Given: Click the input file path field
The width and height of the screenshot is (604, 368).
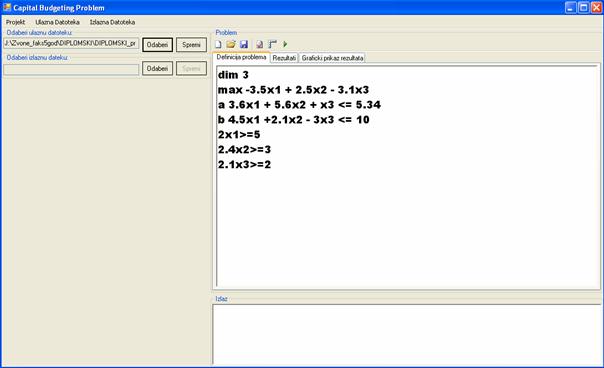Looking at the screenshot, I should click(x=71, y=44).
